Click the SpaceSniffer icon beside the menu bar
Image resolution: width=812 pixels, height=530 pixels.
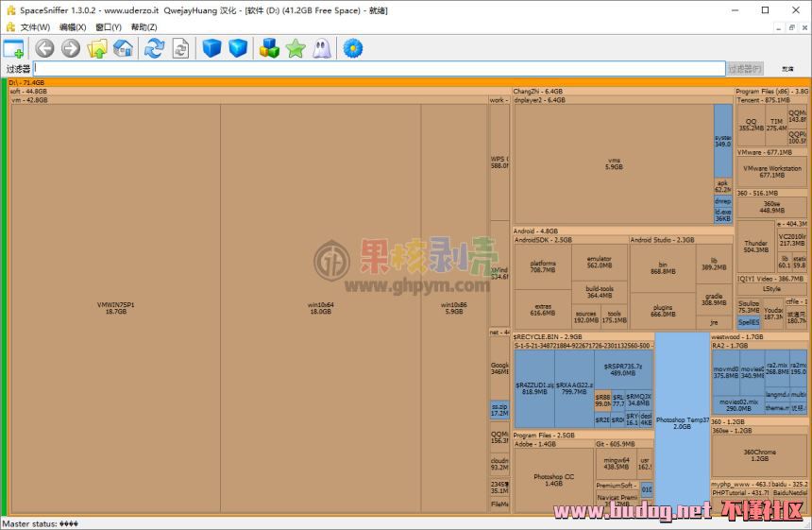coord(10,27)
